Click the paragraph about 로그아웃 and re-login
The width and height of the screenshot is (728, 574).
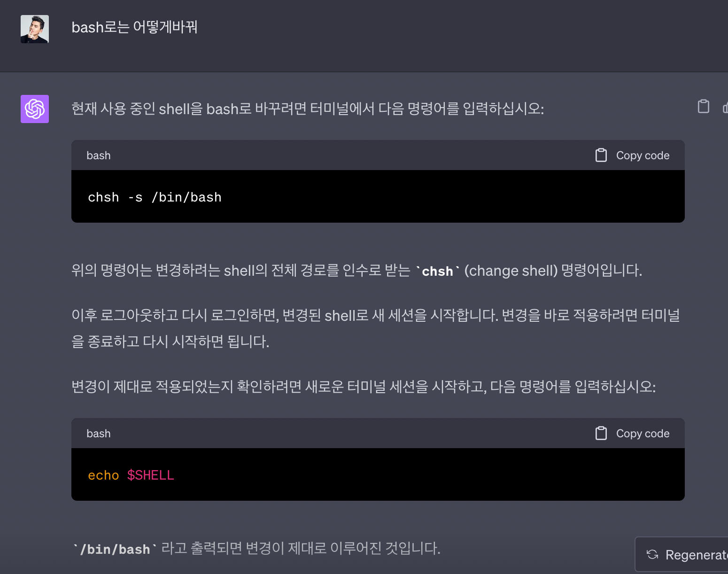376,328
